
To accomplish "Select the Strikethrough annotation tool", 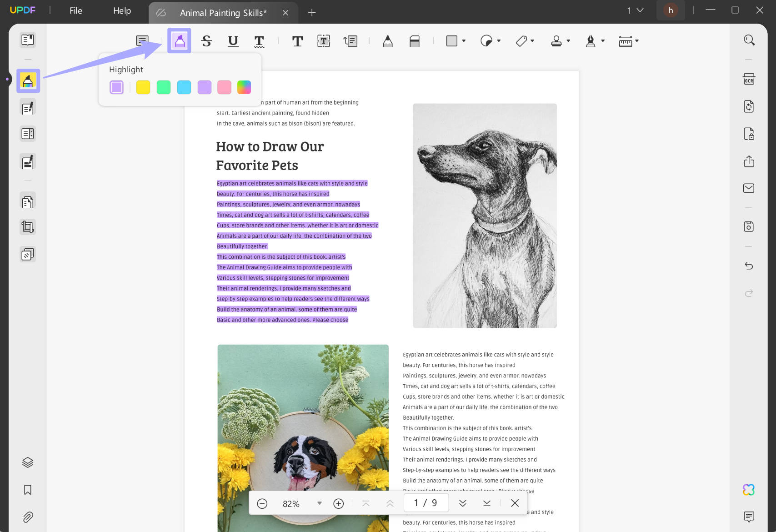I will tap(207, 41).
